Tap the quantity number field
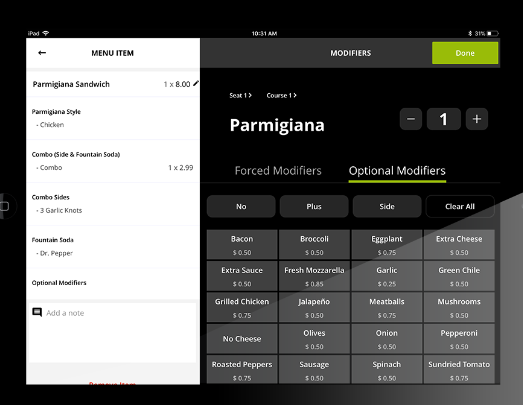 pyautogui.click(x=444, y=119)
